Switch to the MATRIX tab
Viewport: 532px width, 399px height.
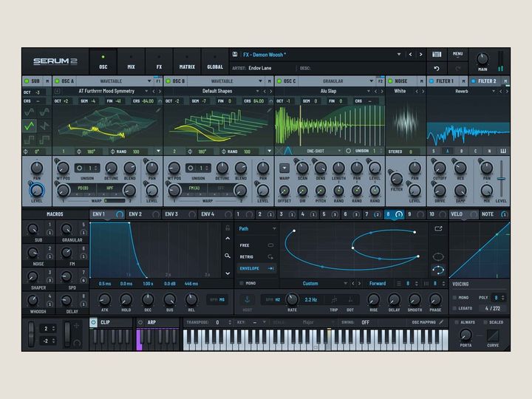(187, 62)
